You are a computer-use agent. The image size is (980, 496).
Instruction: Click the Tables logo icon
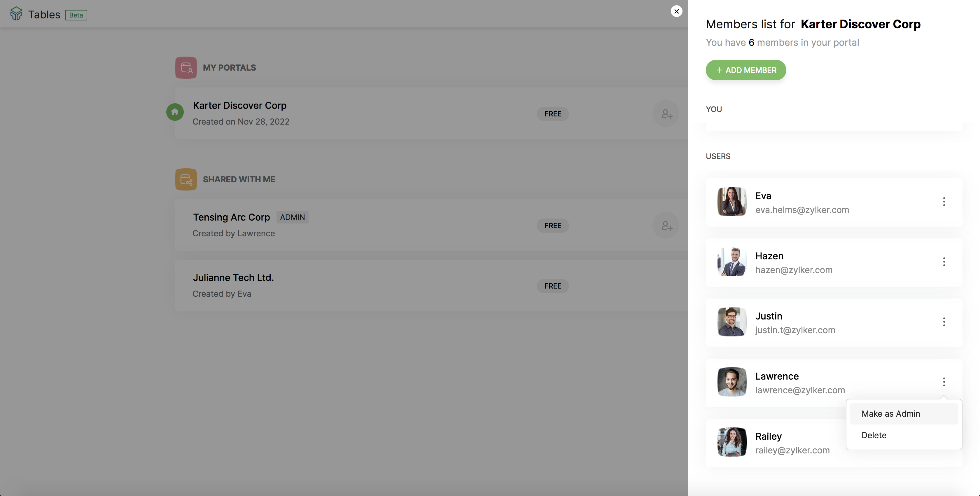[x=16, y=14]
